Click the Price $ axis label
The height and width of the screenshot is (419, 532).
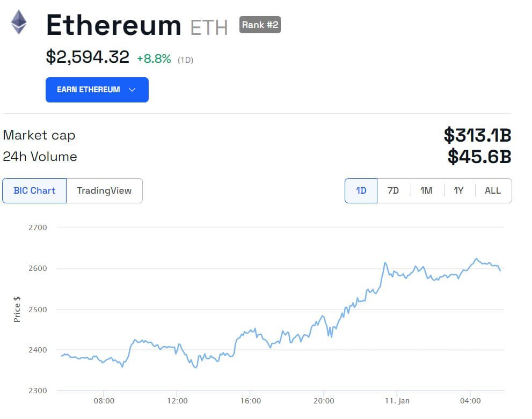(17, 308)
